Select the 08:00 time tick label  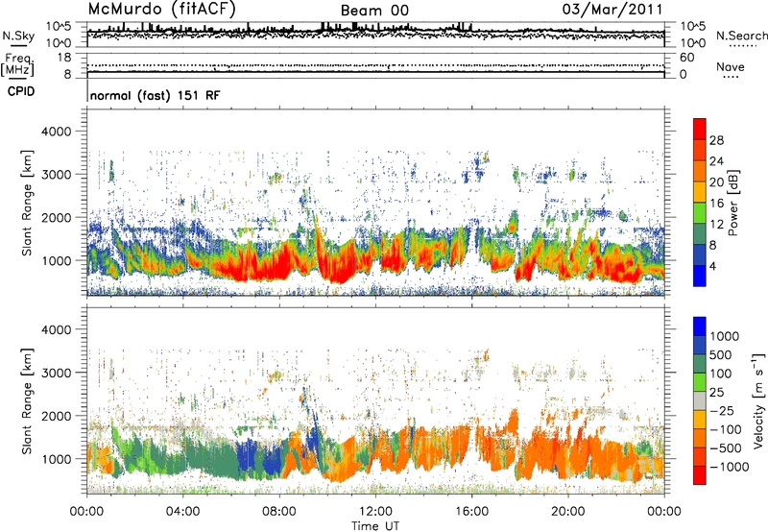point(279,512)
